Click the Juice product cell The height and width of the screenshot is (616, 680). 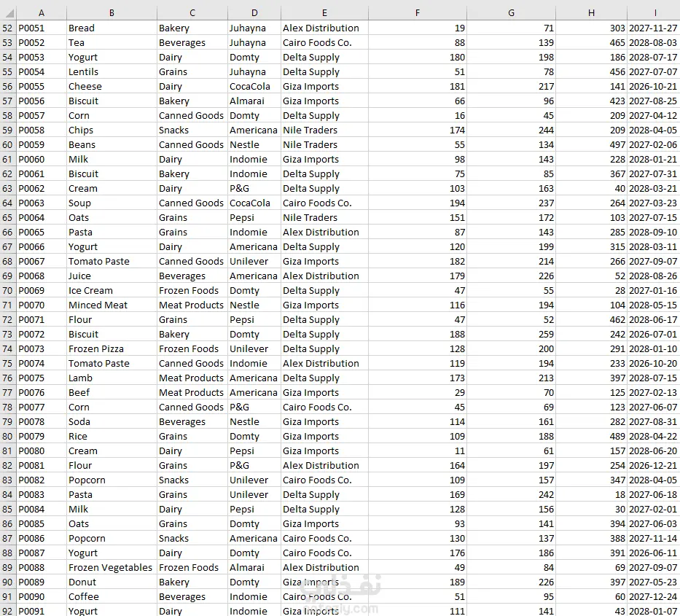pyautogui.click(x=112, y=276)
